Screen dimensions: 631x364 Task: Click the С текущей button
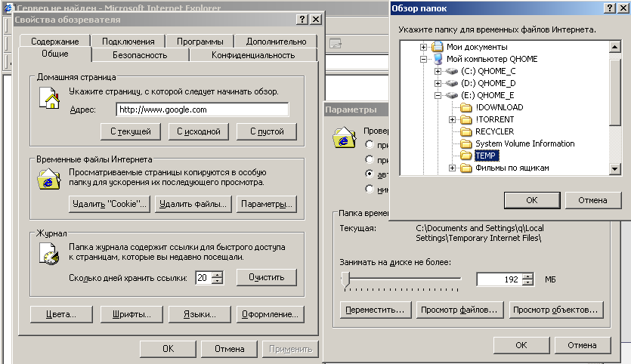pos(131,131)
